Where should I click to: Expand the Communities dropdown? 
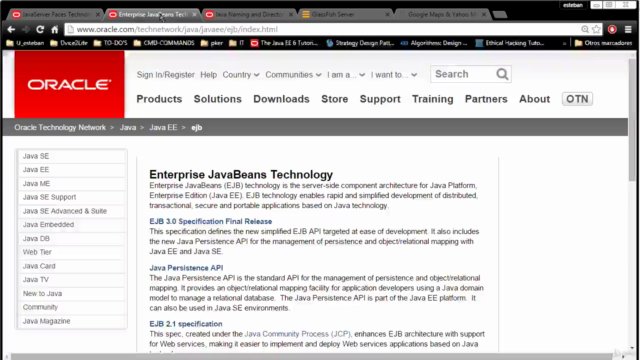pyautogui.click(x=293, y=75)
